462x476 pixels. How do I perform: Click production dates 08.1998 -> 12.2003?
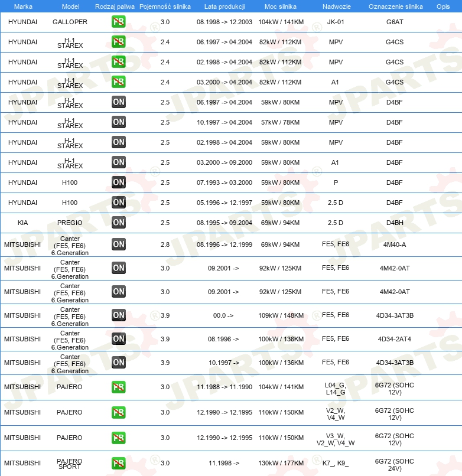(x=225, y=22)
